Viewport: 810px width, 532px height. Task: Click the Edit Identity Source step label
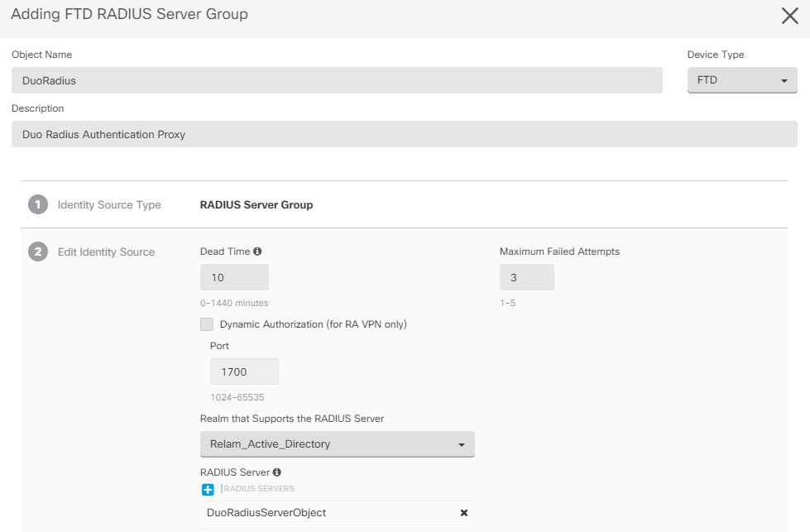(x=106, y=252)
